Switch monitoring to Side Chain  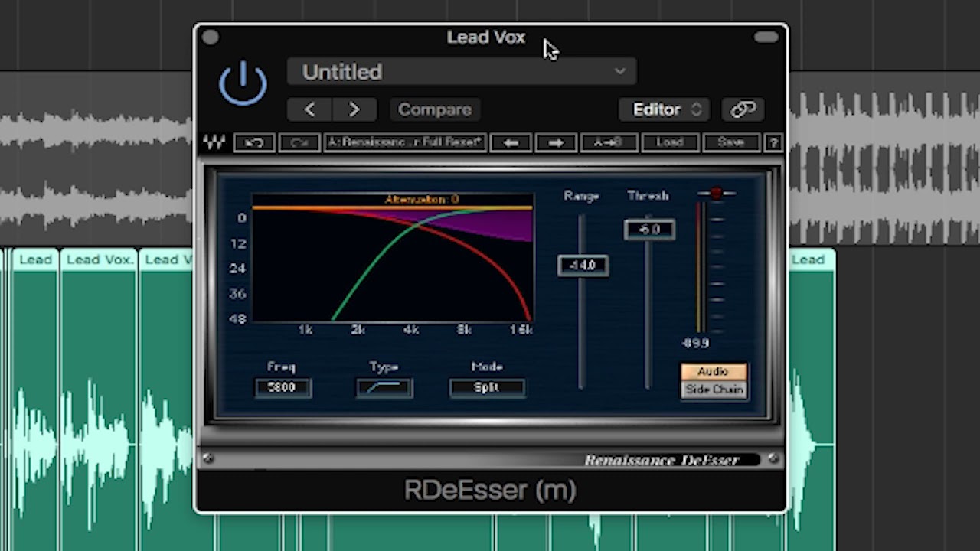[714, 390]
